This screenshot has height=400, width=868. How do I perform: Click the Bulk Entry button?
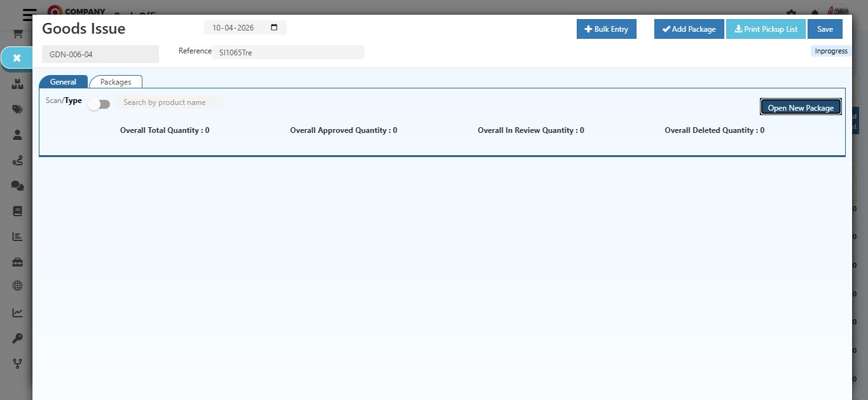pos(606,29)
